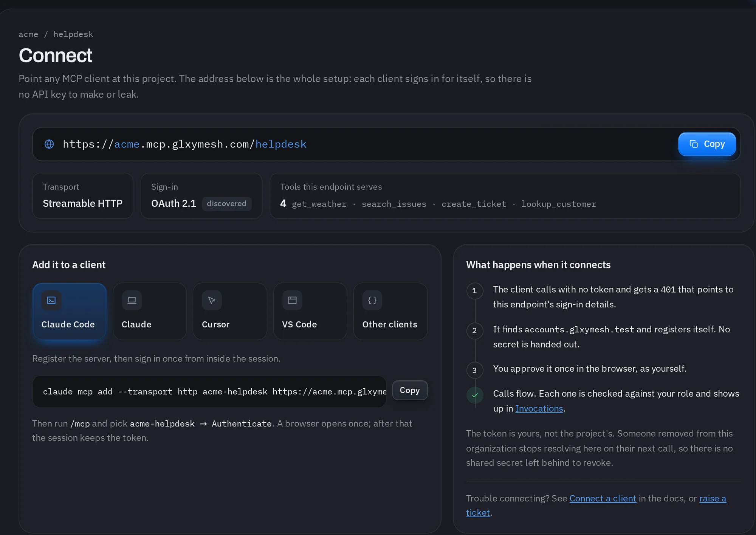Open the Invocations link

pos(539,409)
